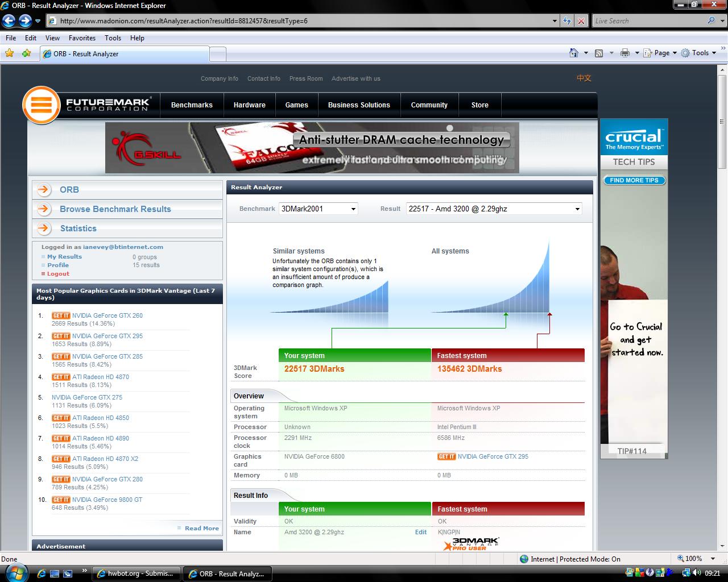Open the Edit menu
728x582 pixels.
[31, 38]
